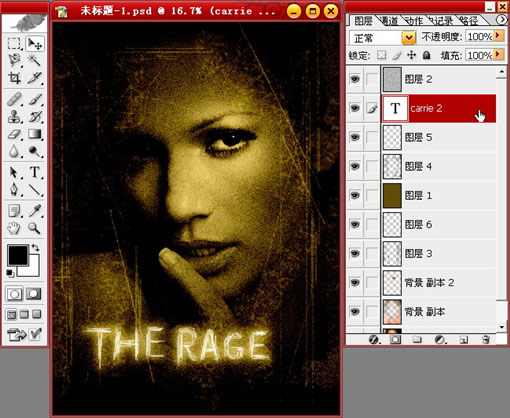Select the Rectangular Marquee tool
This screenshot has height=418, width=510.
(x=14, y=44)
